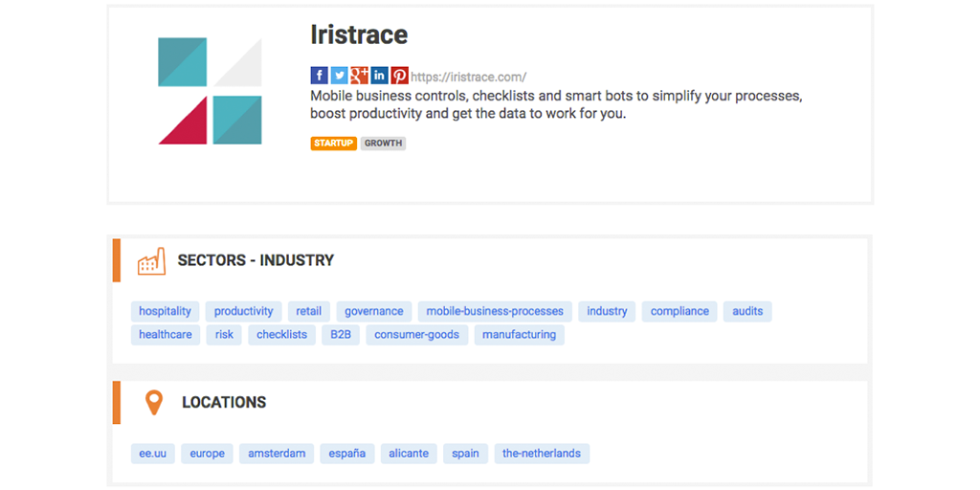This screenshot has width=980, height=490.
Task: Open the Iristrace Facebook page icon
Action: [320, 76]
